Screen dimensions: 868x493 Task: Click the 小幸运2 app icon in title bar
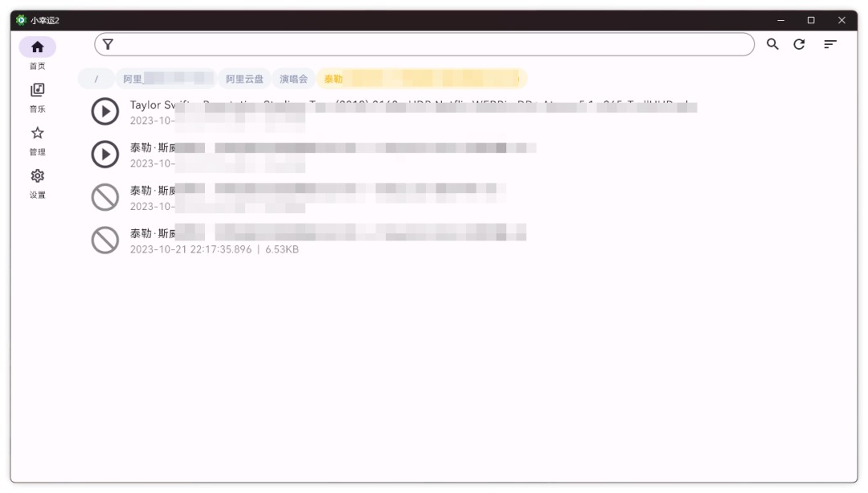click(x=21, y=20)
